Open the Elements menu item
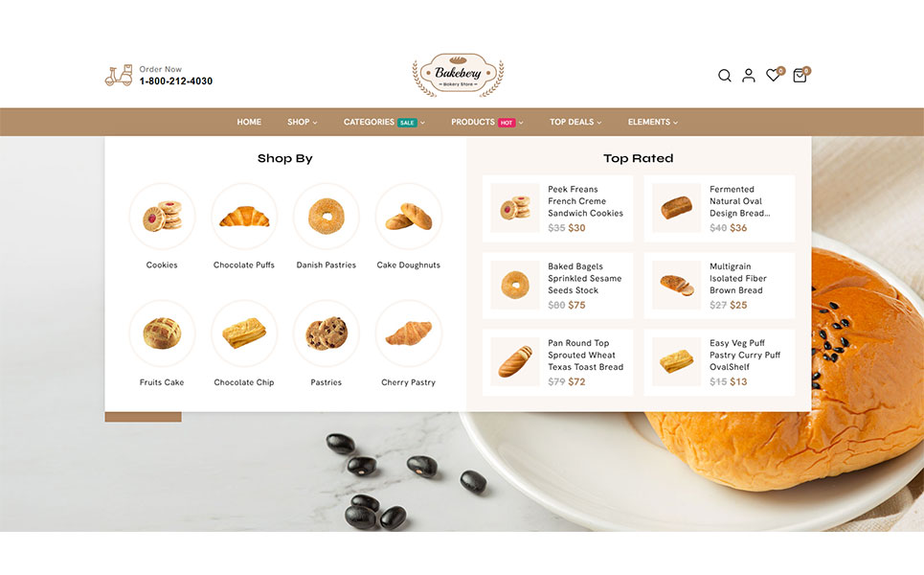Screen dimensions: 924x575 point(653,122)
